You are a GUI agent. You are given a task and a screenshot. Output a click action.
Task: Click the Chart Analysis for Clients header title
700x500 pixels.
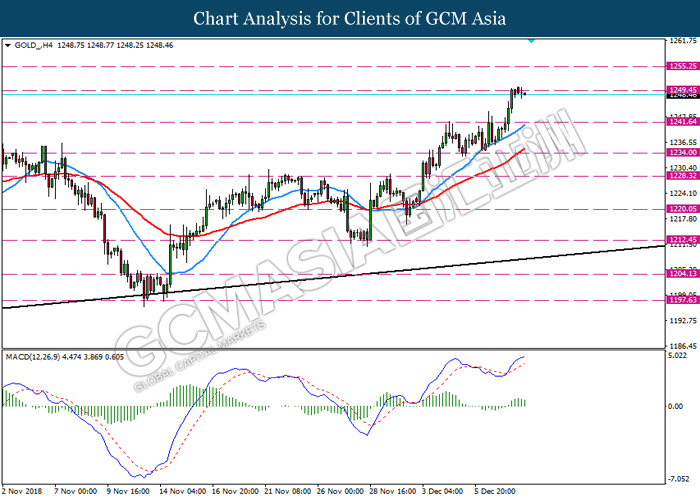pyautogui.click(x=350, y=19)
